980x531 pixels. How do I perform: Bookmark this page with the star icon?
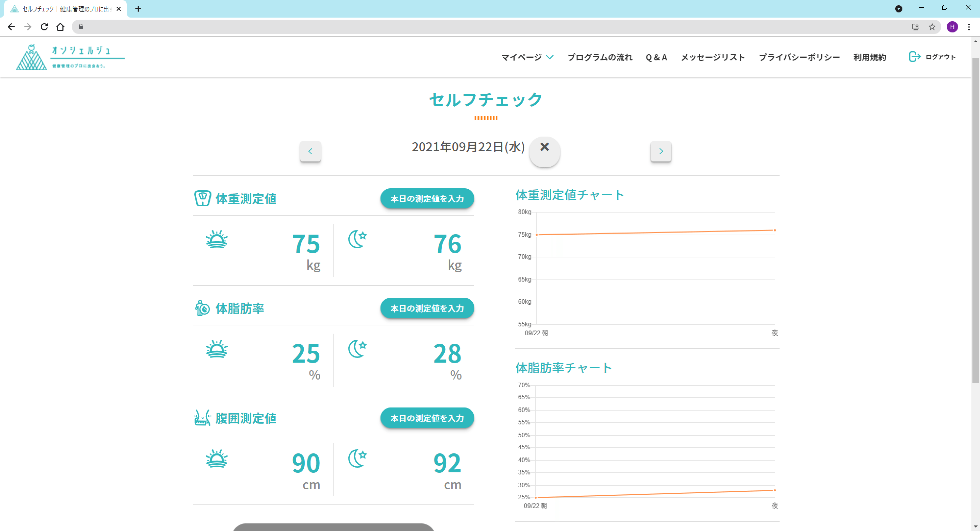[932, 27]
